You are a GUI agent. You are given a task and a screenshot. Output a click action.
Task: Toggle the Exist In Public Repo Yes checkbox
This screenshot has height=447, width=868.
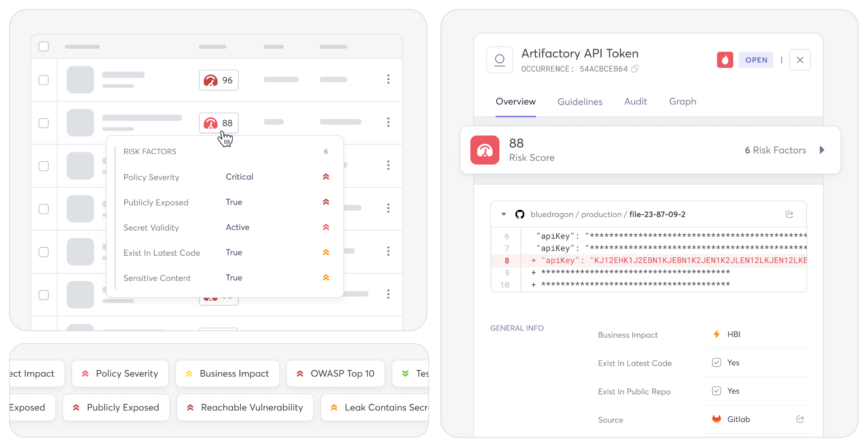[x=716, y=391]
